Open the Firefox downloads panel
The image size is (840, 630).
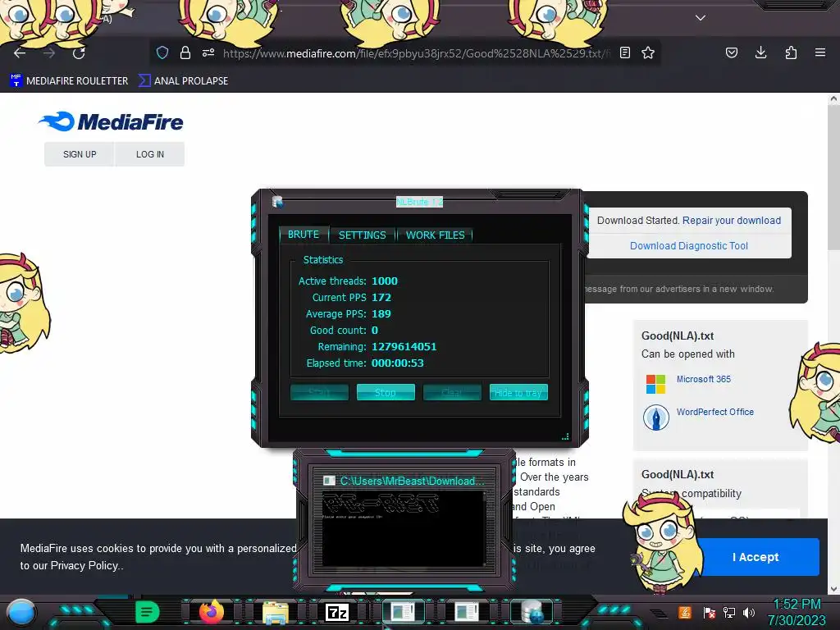point(760,52)
